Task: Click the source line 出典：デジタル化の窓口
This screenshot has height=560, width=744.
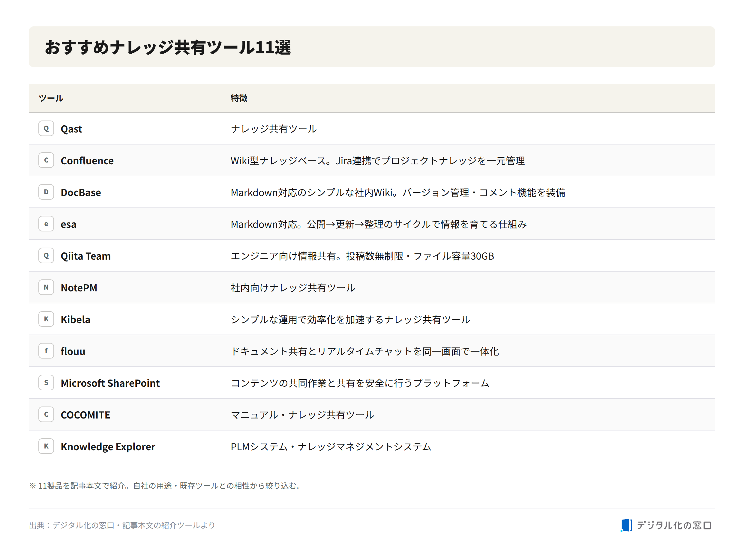Action: (122, 525)
